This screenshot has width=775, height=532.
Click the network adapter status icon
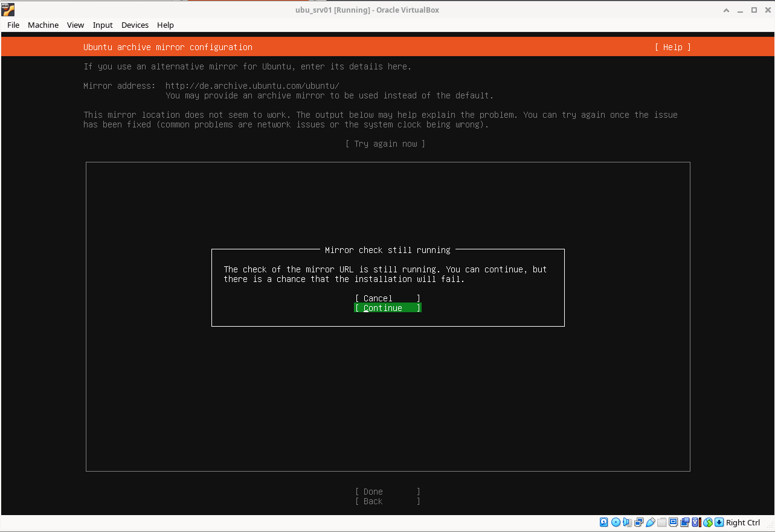638,522
